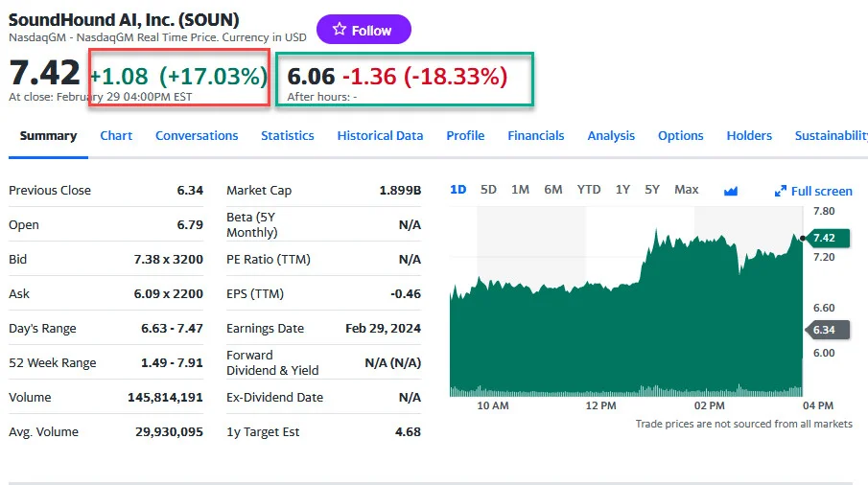Click the Volume value 145,814,191
The width and height of the screenshot is (868, 485).
(165, 398)
